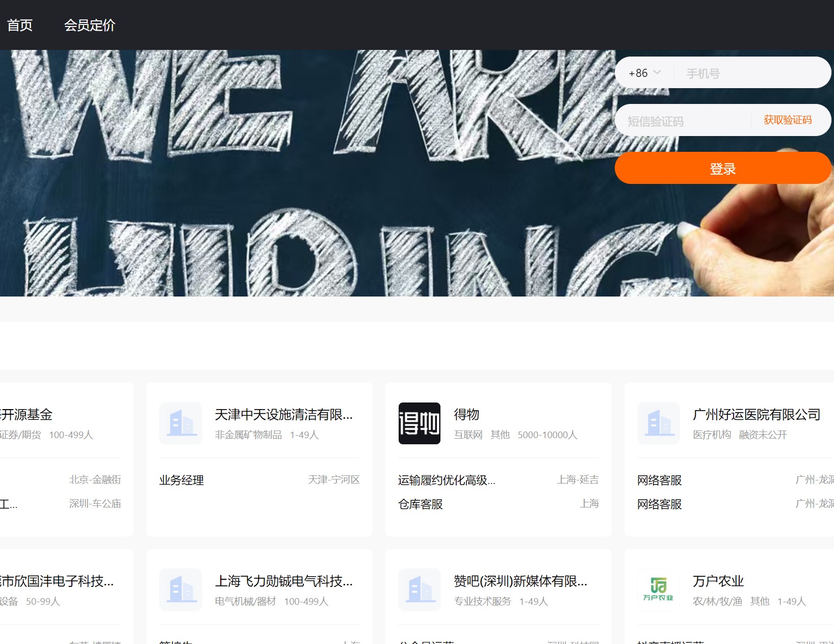Click the 5000-10000人 company size text

(x=548, y=435)
